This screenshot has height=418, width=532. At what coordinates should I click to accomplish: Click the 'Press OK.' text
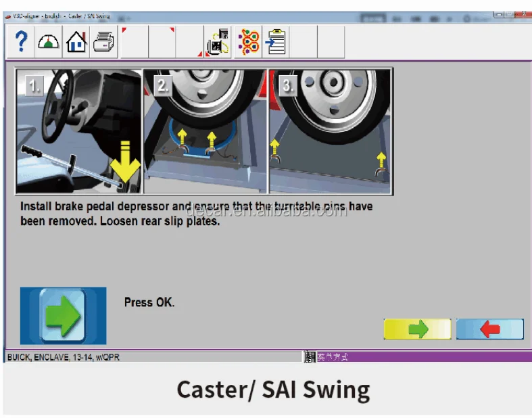[x=149, y=302]
